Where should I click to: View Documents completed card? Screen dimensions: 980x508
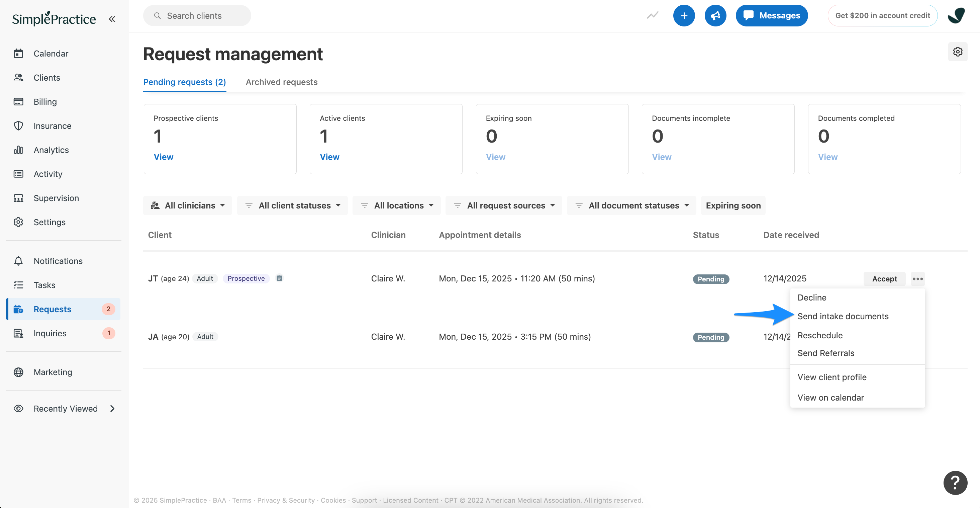click(x=828, y=157)
